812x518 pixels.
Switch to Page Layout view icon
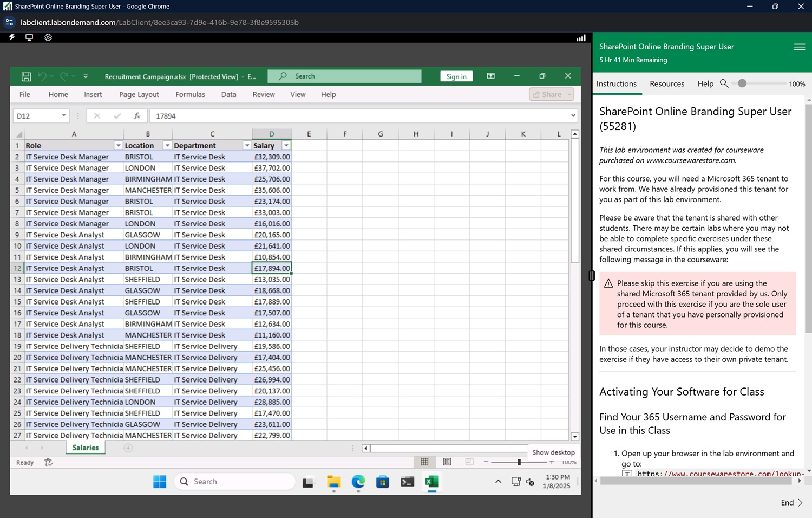[x=447, y=462]
